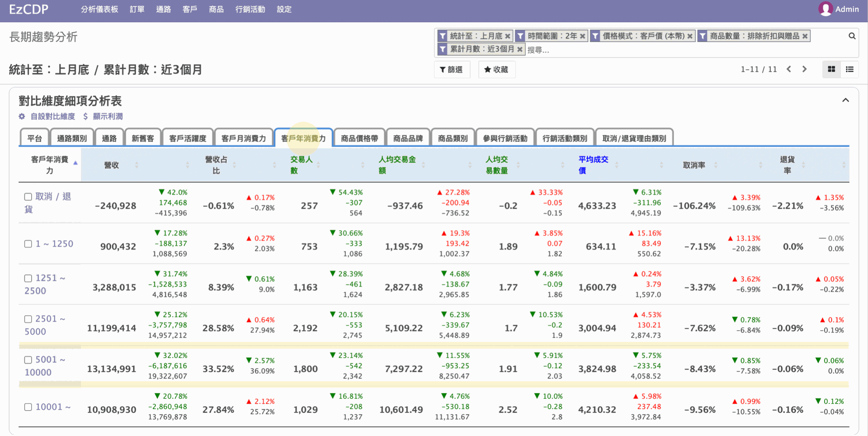868x436 pixels.
Task: Remove the 價格模式：客戶價 filter tag
Action: click(690, 36)
